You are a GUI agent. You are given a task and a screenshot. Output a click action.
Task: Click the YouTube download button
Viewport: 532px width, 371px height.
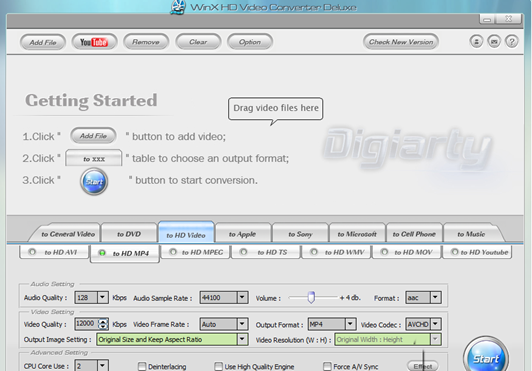click(94, 42)
